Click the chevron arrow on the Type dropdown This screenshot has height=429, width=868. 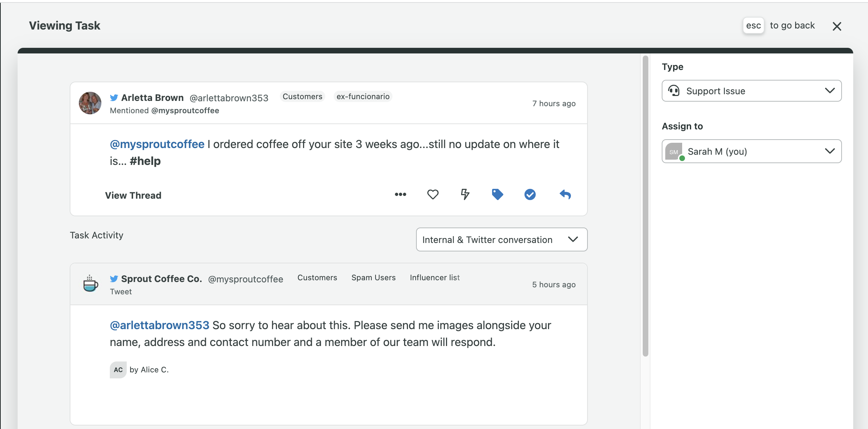click(830, 91)
